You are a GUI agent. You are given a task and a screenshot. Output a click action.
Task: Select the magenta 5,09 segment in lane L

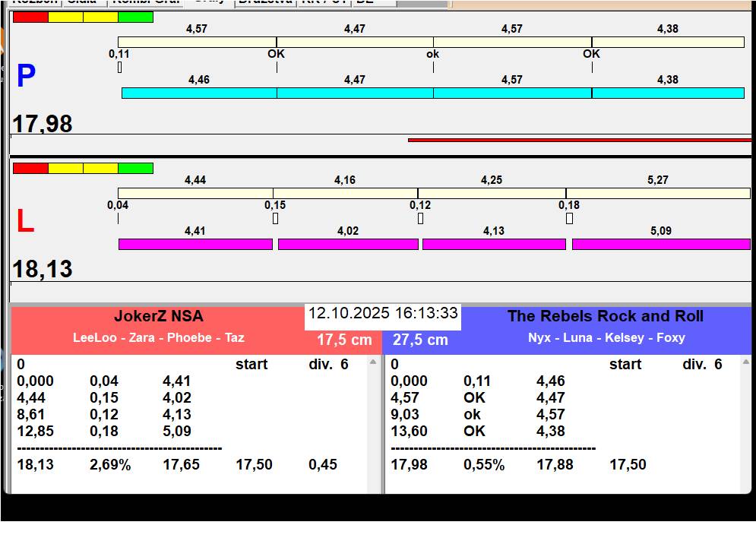(660, 244)
